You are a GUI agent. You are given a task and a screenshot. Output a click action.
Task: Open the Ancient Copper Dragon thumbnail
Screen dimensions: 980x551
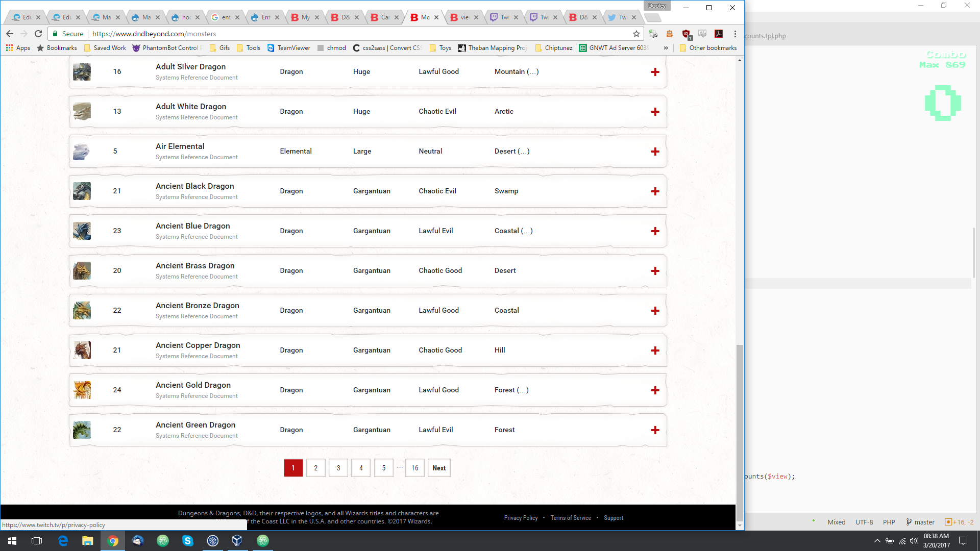tap(82, 350)
